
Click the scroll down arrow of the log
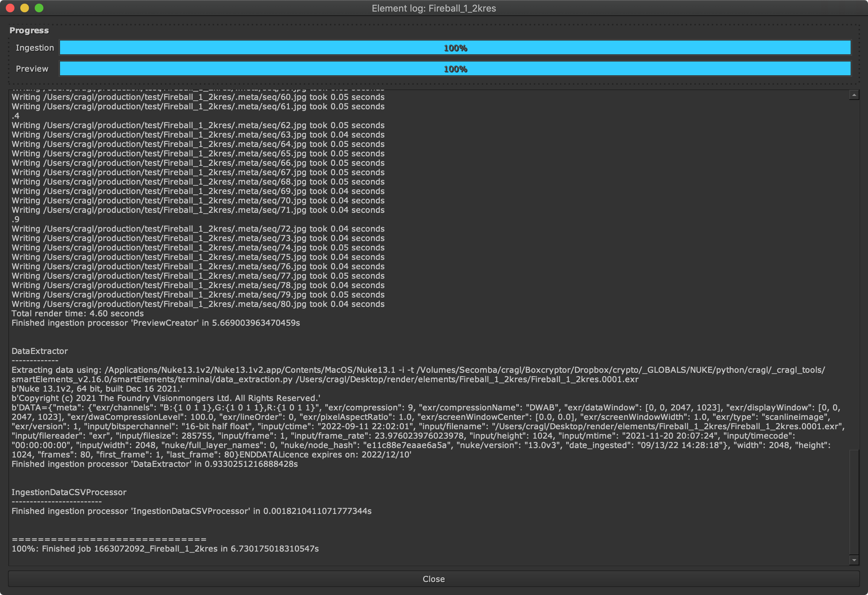(x=854, y=560)
